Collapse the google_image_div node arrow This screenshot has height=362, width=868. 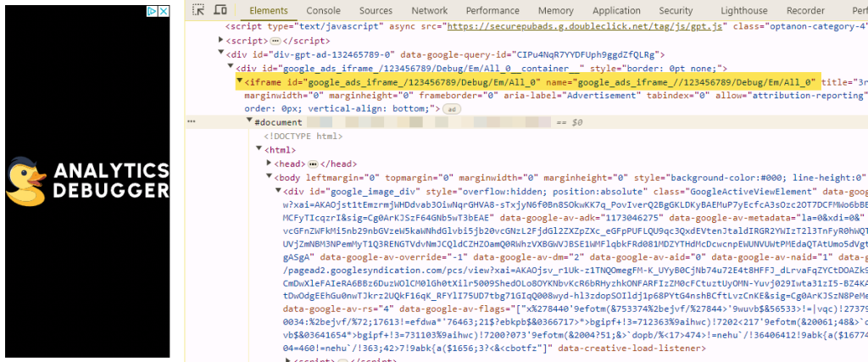pos(278,191)
